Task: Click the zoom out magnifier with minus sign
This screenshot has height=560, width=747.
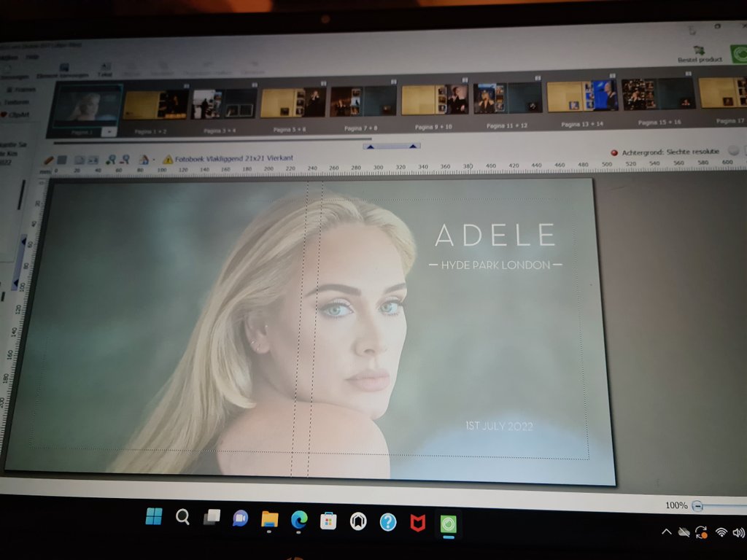Action: pos(125,160)
